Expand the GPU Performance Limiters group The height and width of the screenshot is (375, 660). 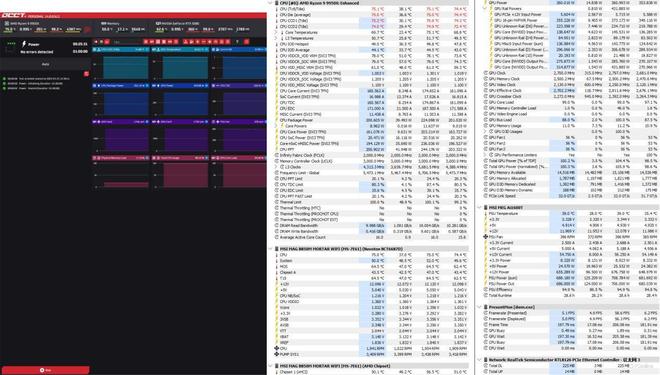(485, 155)
